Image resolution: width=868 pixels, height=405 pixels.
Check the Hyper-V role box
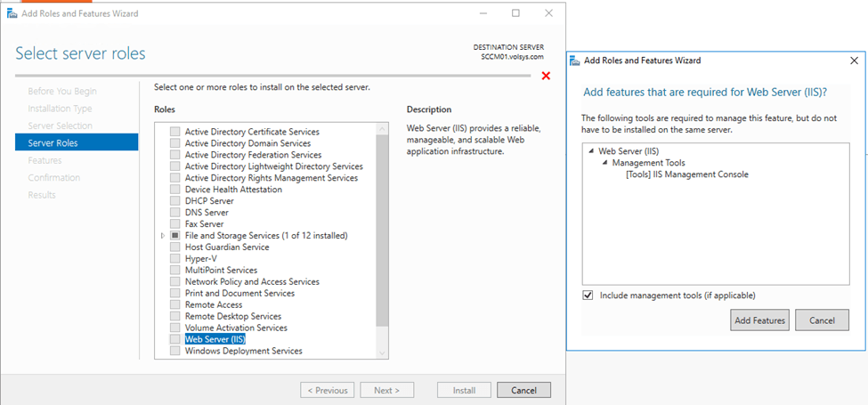click(x=175, y=258)
